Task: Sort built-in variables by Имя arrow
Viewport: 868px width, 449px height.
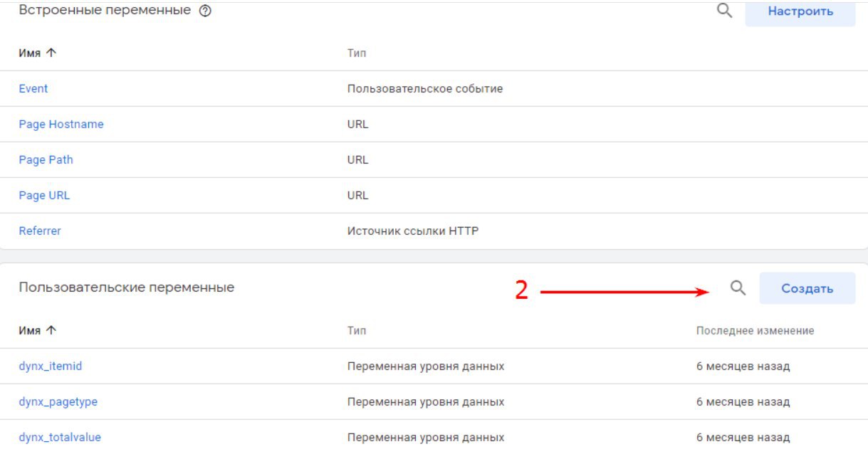Action: (x=51, y=53)
